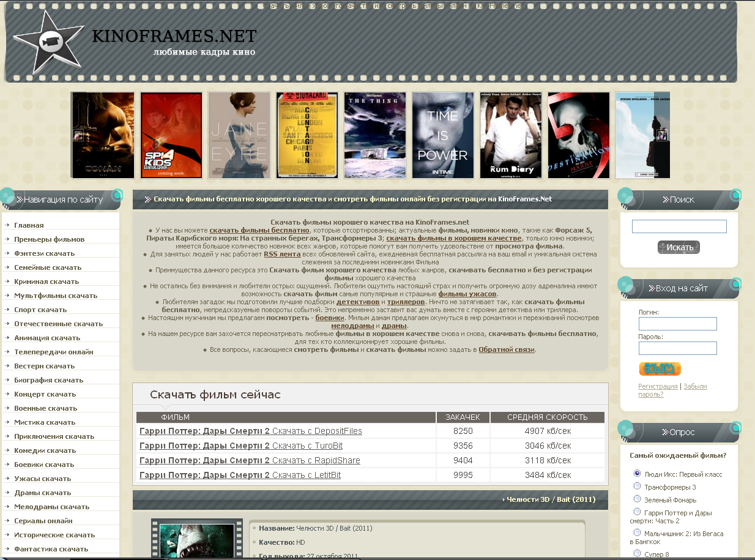Screen dimensions: 755x560
Task: Click the фильмы ужасов link
Action: click(x=467, y=294)
